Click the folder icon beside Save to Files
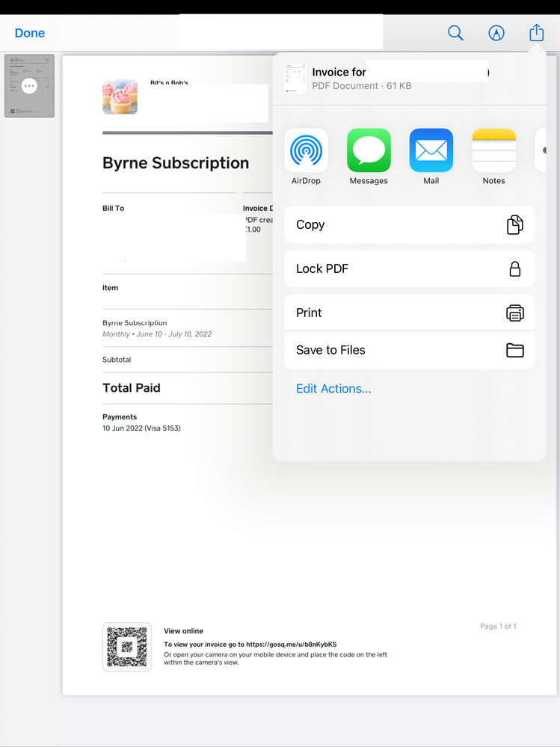Viewport: 560px width, 747px height. click(515, 350)
